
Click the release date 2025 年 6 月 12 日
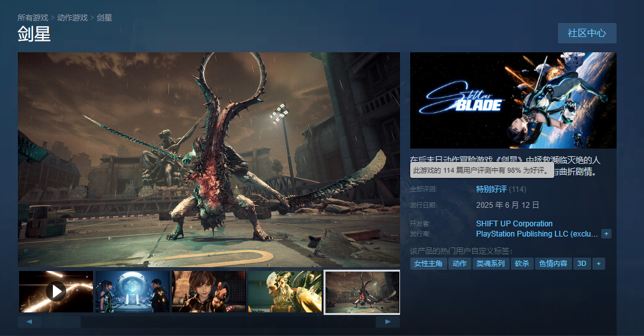tap(508, 205)
